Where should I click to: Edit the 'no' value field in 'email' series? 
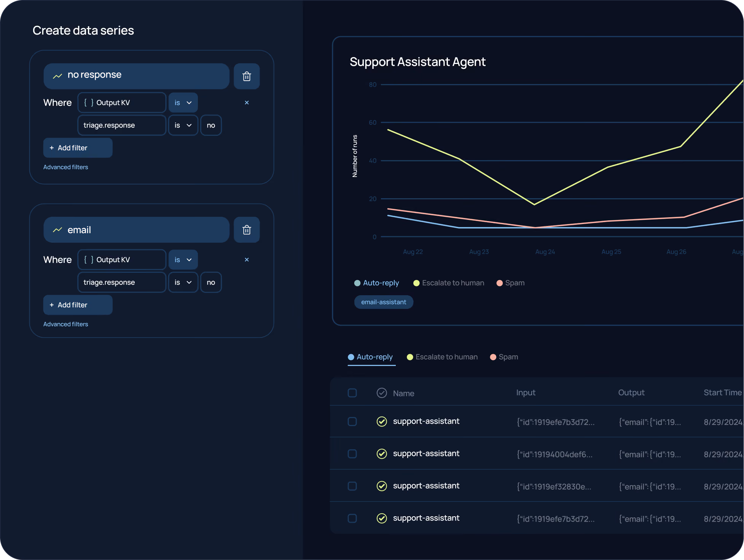point(211,282)
